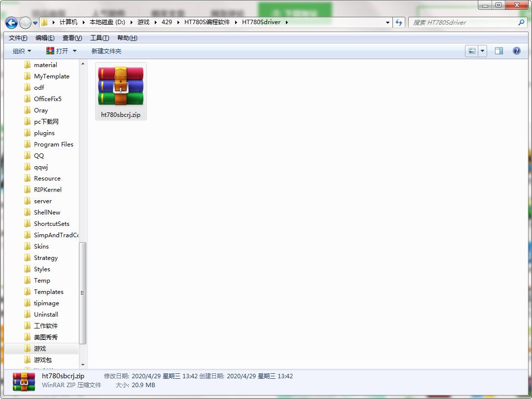Screen dimensions: 532x399
Task: Select HT780Sdriver breadcrumb in address bar
Action: (x=261, y=22)
